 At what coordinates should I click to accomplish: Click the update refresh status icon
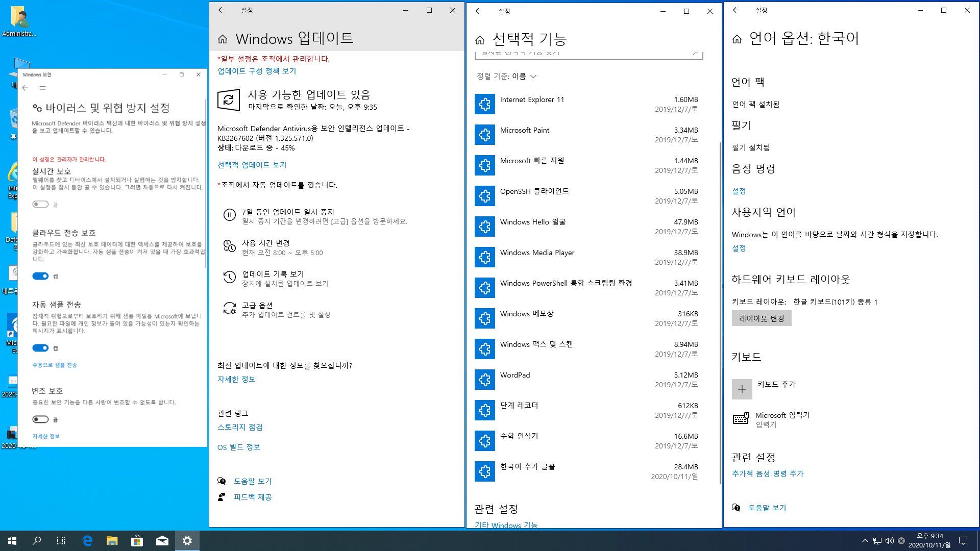point(228,100)
